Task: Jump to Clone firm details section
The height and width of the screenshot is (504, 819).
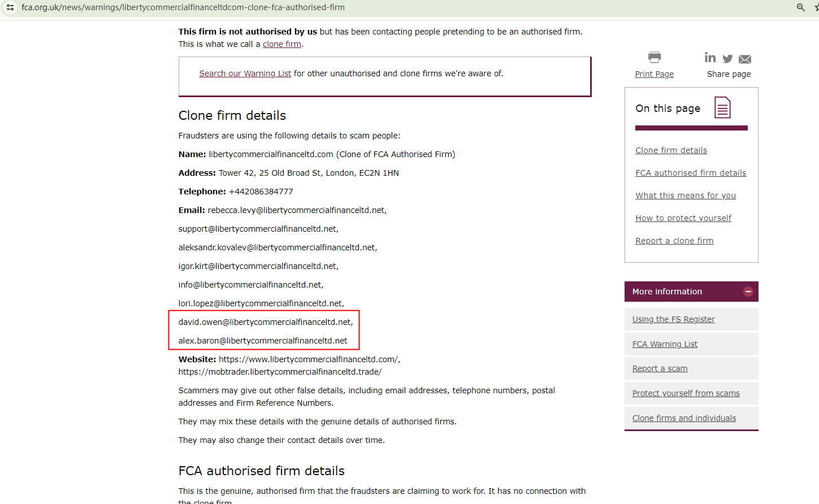Action: (x=671, y=150)
